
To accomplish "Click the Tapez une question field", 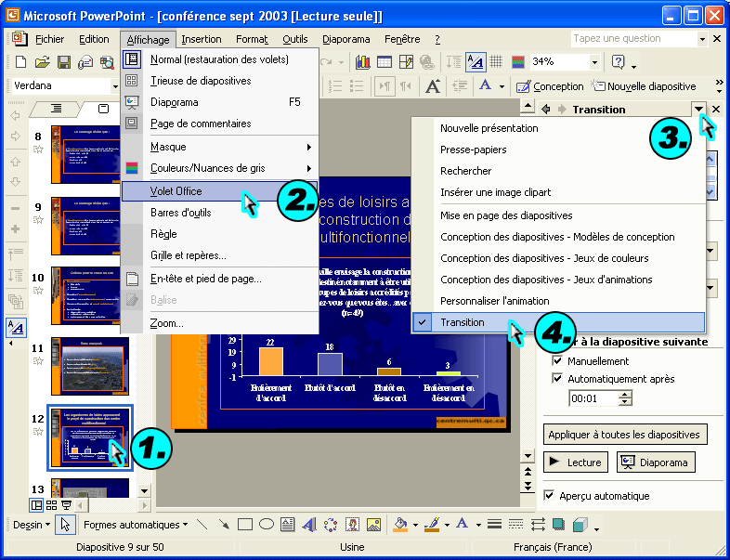I will click(x=634, y=39).
